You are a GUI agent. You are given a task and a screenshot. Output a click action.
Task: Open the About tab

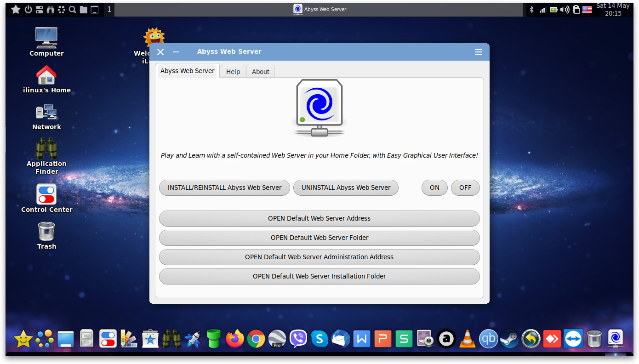tap(261, 72)
